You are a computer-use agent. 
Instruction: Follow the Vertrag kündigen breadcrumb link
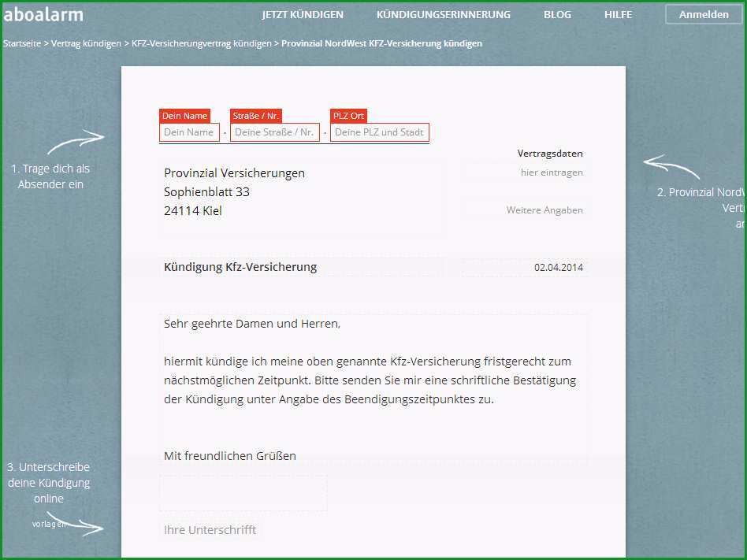[86, 43]
